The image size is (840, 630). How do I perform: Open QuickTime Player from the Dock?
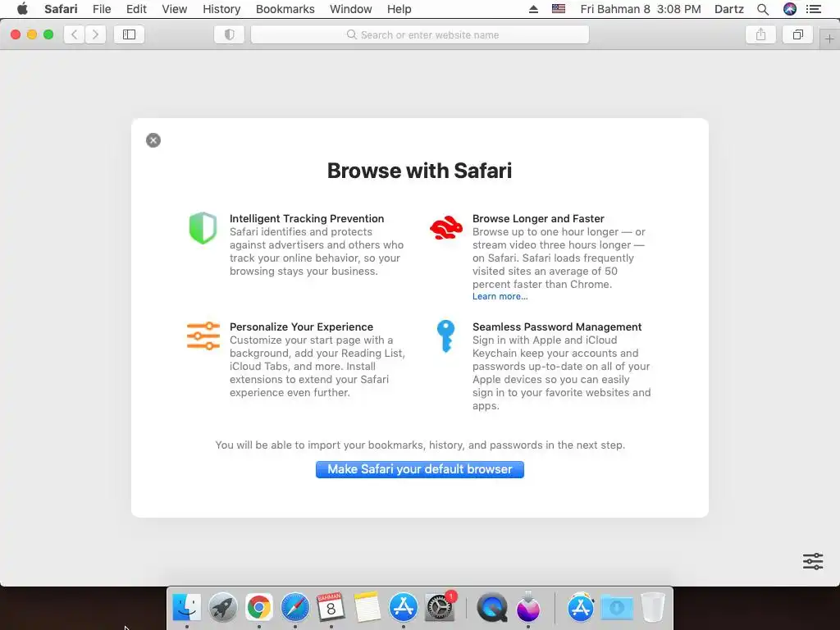(492, 608)
